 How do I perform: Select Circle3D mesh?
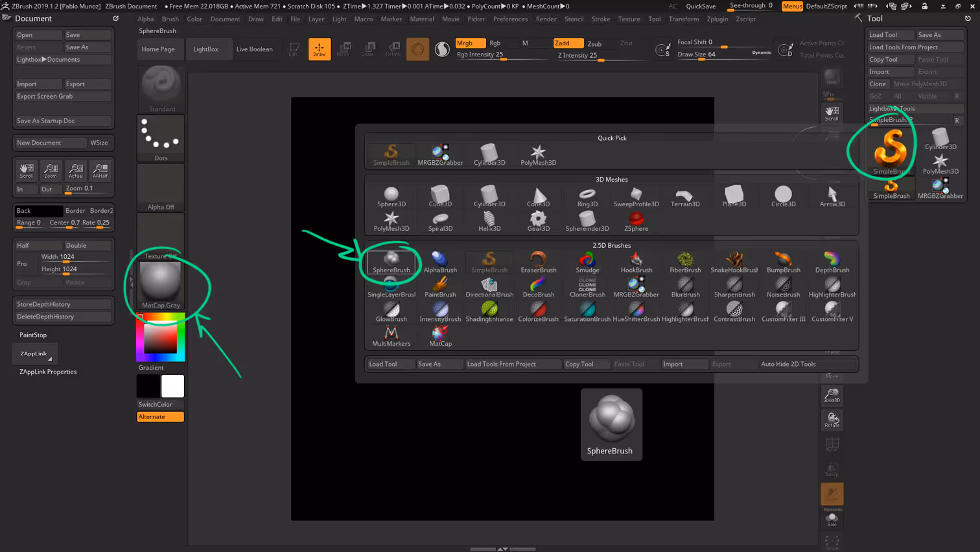(x=783, y=197)
